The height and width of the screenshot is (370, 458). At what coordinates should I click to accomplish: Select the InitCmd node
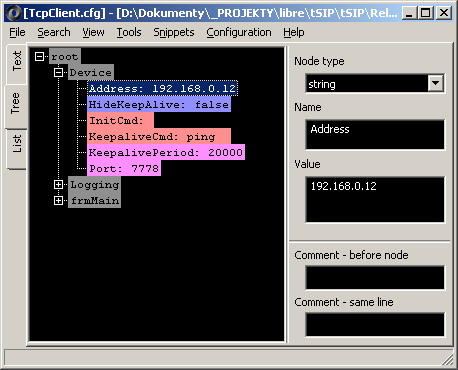point(120,120)
